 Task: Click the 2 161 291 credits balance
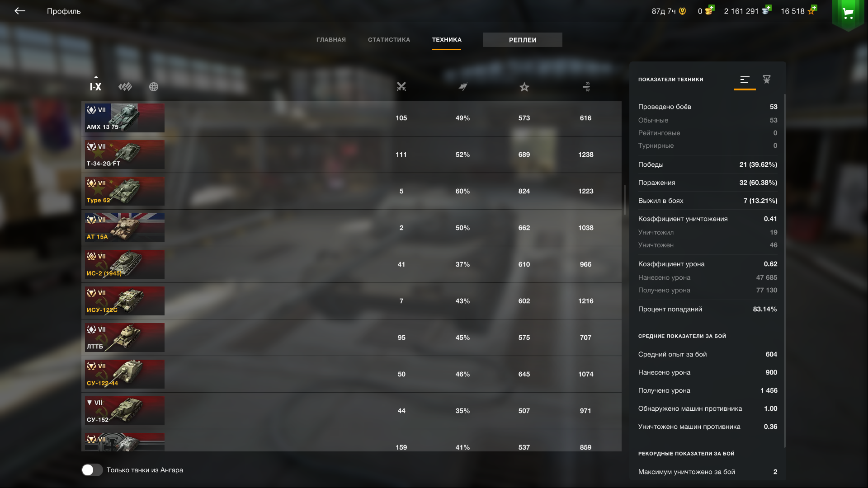[x=741, y=11]
